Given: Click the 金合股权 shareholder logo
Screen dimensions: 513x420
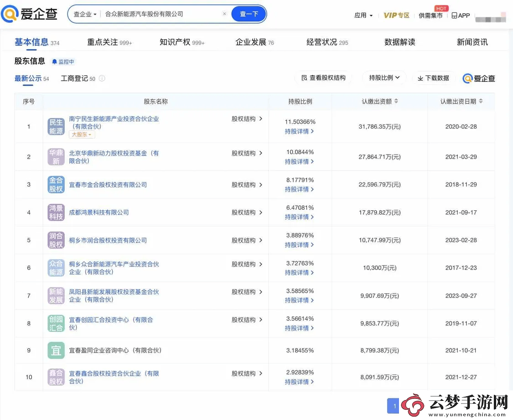Looking at the screenshot, I should (56, 185).
